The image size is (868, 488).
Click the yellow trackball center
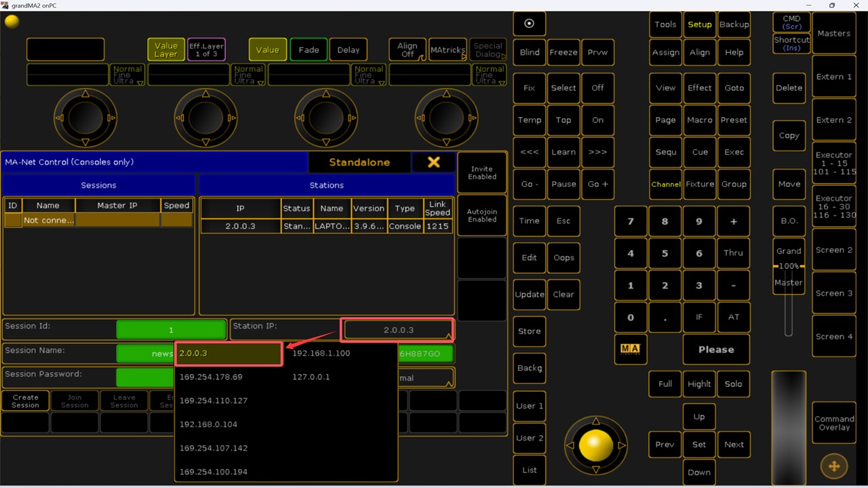596,445
